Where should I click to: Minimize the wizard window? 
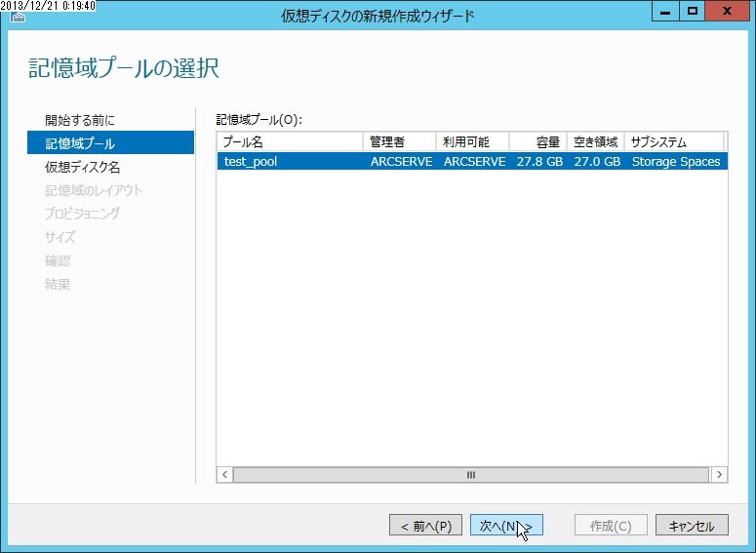click(665, 12)
